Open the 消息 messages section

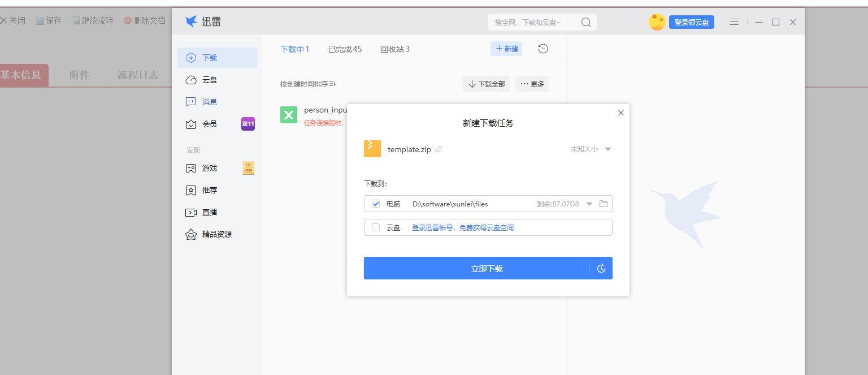209,101
